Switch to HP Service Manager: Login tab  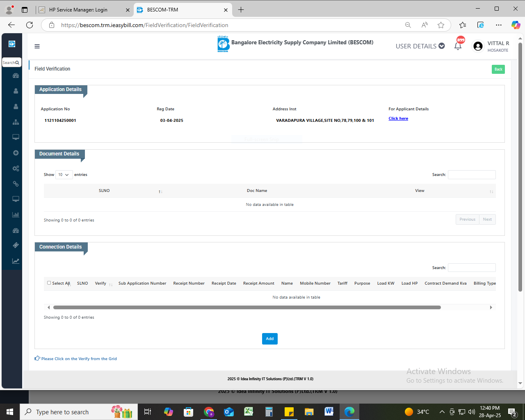click(x=84, y=9)
